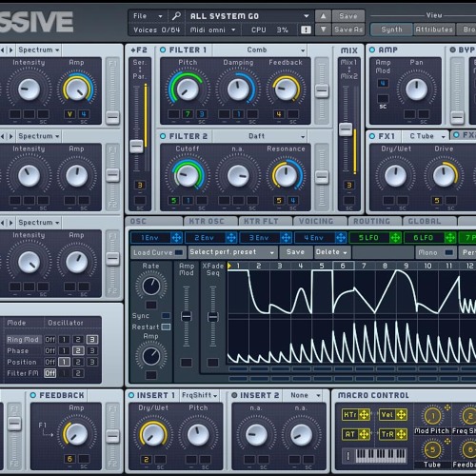This screenshot has width=476, height=476.
Task: Toggle the Mono checkbox
Action: pyautogui.click(x=448, y=252)
